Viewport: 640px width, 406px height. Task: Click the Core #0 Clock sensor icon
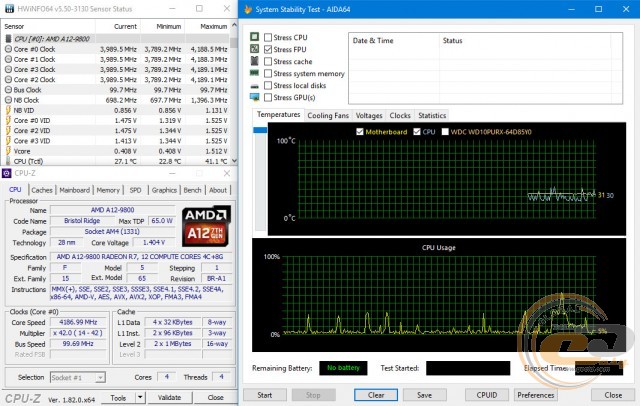[x=8, y=49]
